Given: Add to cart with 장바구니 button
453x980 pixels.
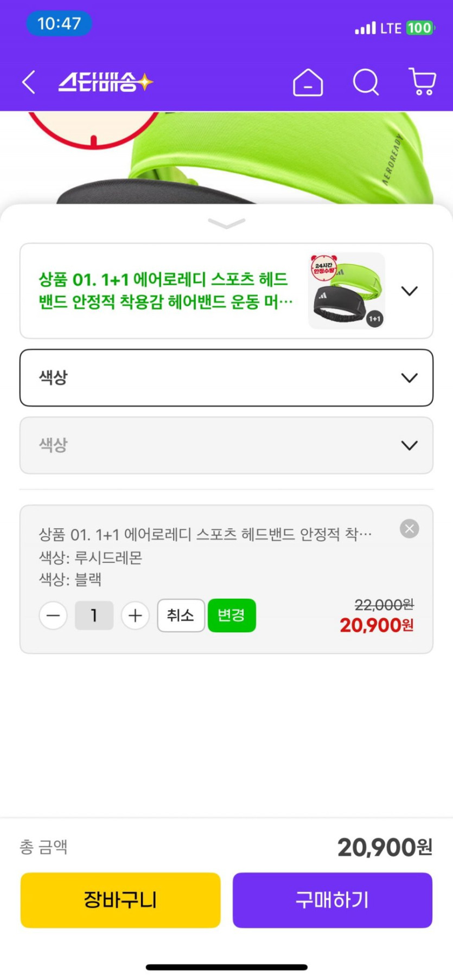Looking at the screenshot, I should click(120, 900).
